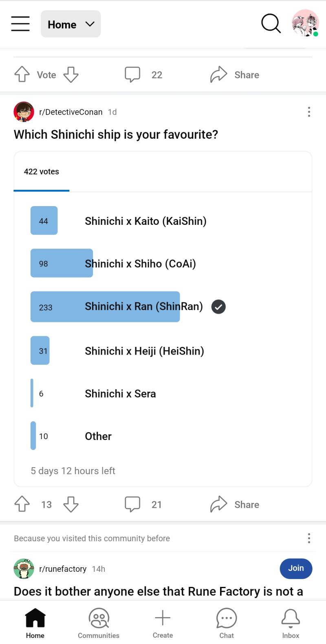Image resolution: width=326 pixels, height=644 pixels.
Task: Expand the Home feed dropdown
Action: [x=70, y=24]
